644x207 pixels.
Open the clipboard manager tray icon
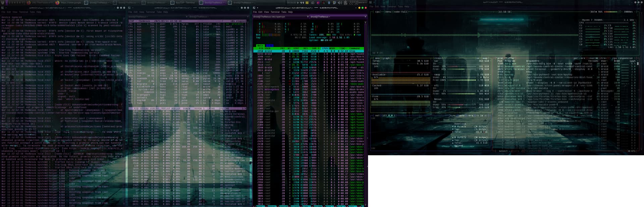click(345, 2)
